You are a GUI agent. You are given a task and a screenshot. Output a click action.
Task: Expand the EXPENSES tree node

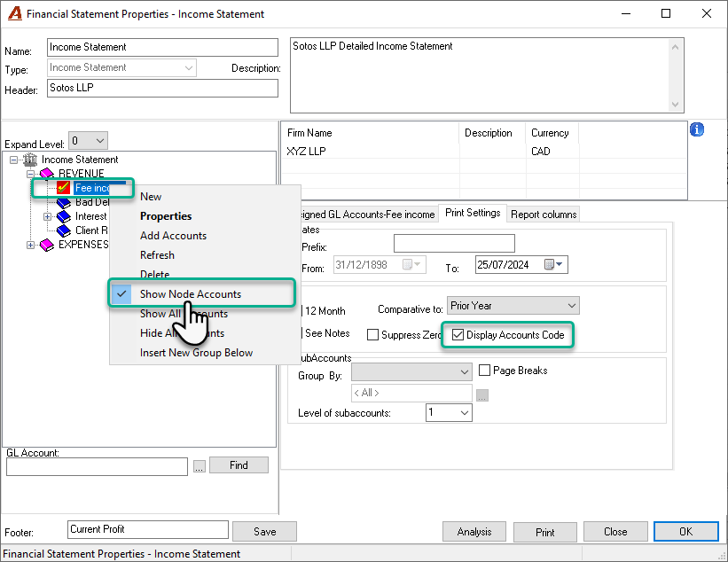point(31,245)
